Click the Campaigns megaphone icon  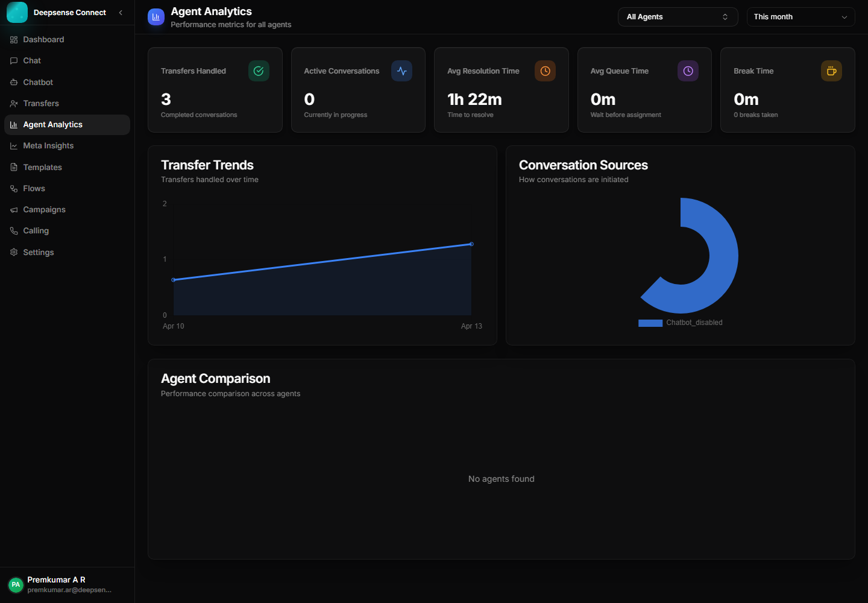click(x=13, y=209)
